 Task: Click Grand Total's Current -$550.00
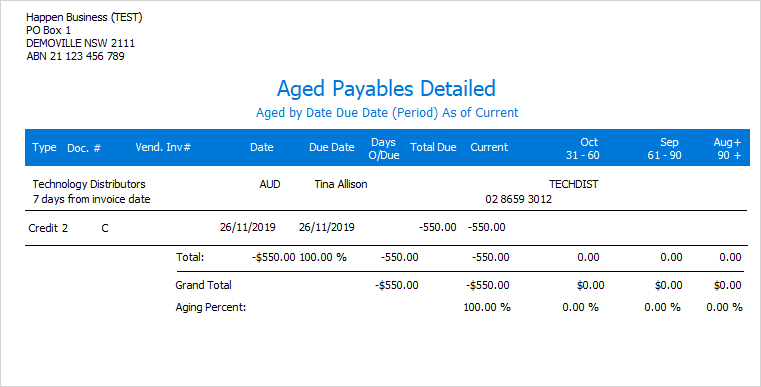click(488, 286)
